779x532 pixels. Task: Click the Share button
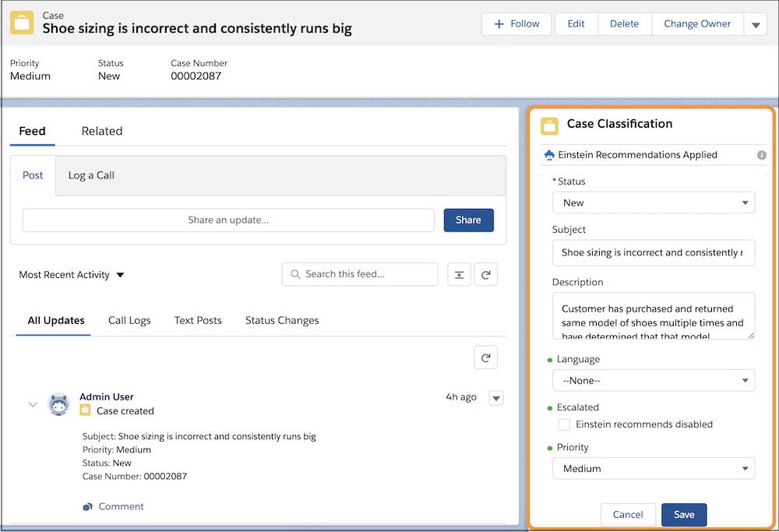click(468, 220)
